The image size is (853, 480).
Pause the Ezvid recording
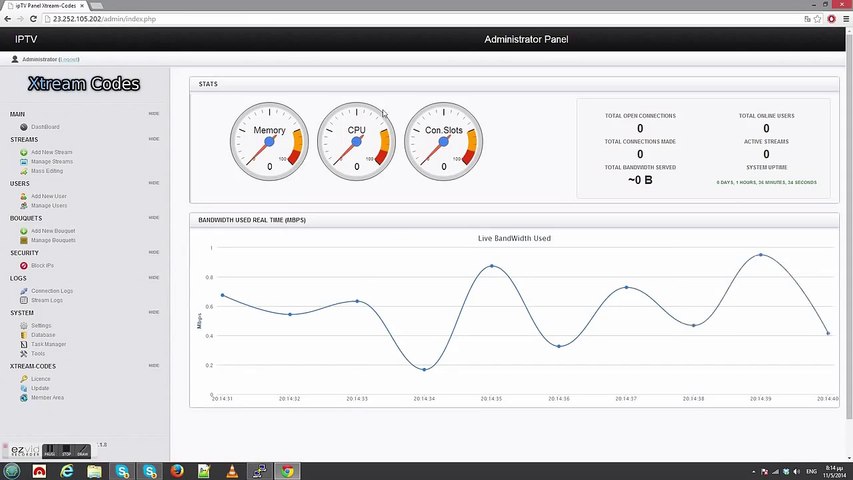coord(50,451)
